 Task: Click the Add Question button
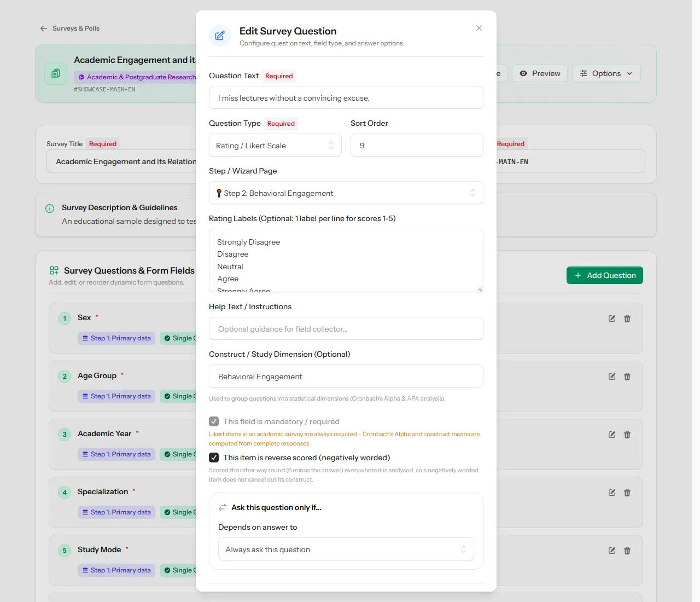point(605,275)
